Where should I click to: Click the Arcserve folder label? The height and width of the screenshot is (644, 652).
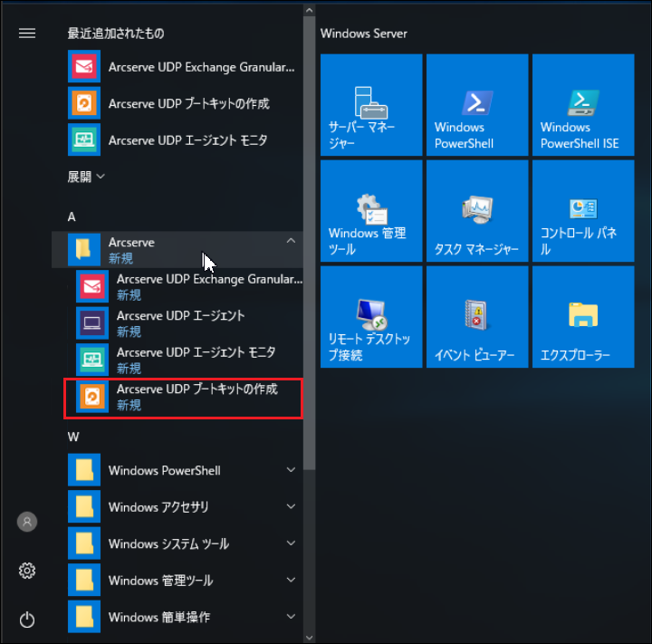coord(131,242)
